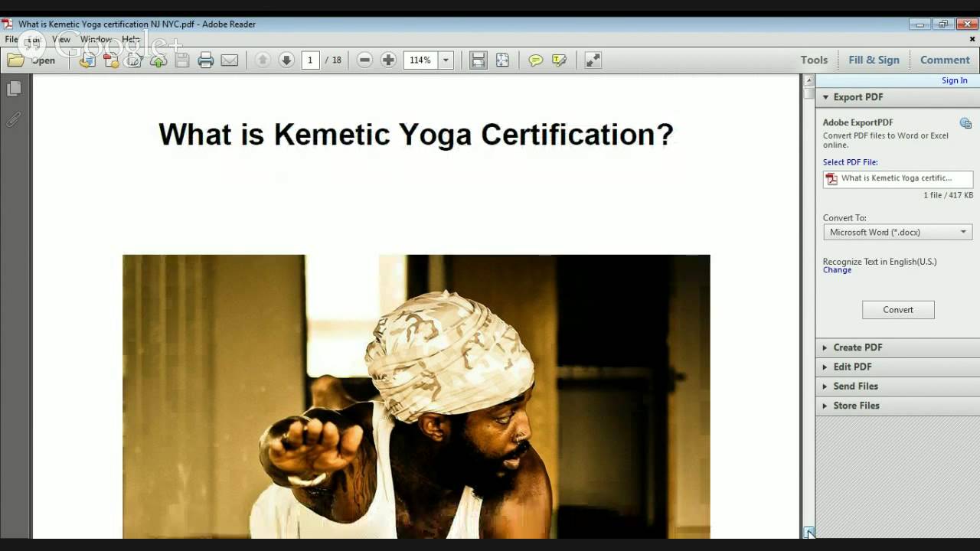Go to next page arrow

point(286,60)
